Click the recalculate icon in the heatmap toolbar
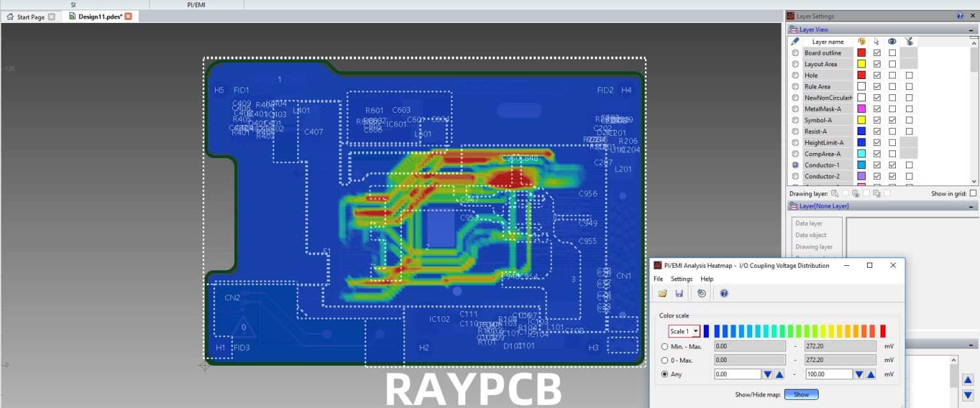 [x=701, y=293]
